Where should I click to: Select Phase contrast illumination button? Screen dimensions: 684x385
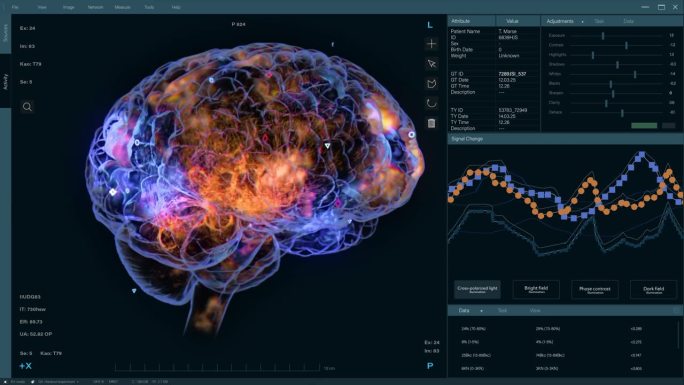[x=595, y=290]
